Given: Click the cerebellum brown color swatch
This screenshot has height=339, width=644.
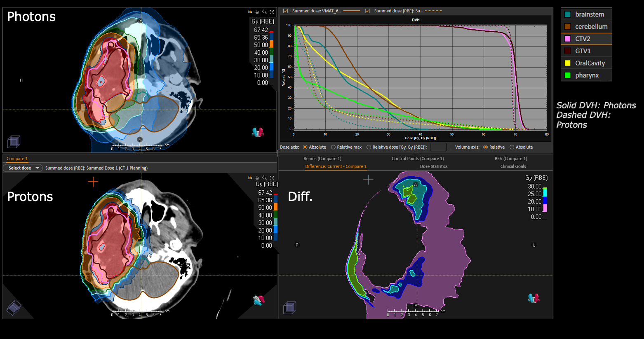Looking at the screenshot, I should (x=567, y=26).
